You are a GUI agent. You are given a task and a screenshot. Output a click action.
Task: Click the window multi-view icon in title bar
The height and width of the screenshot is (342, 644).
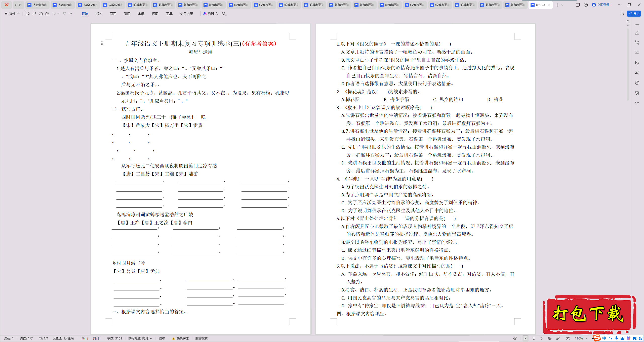click(578, 5)
